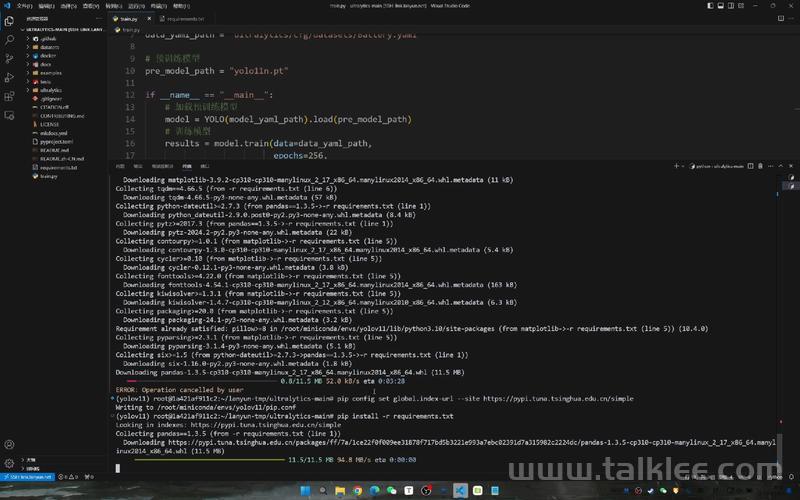This screenshot has width=800, height=500.
Task: Open the 选择 (Selection) menu
Action: 68,6
